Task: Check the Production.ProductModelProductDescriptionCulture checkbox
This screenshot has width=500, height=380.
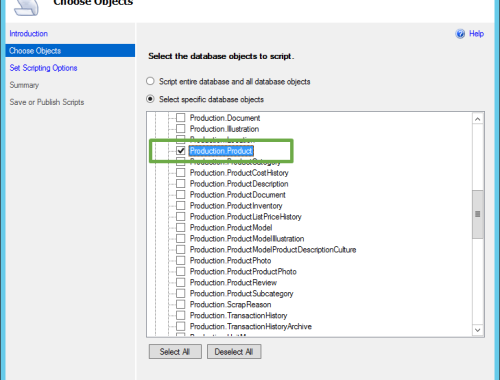Action: (181, 250)
